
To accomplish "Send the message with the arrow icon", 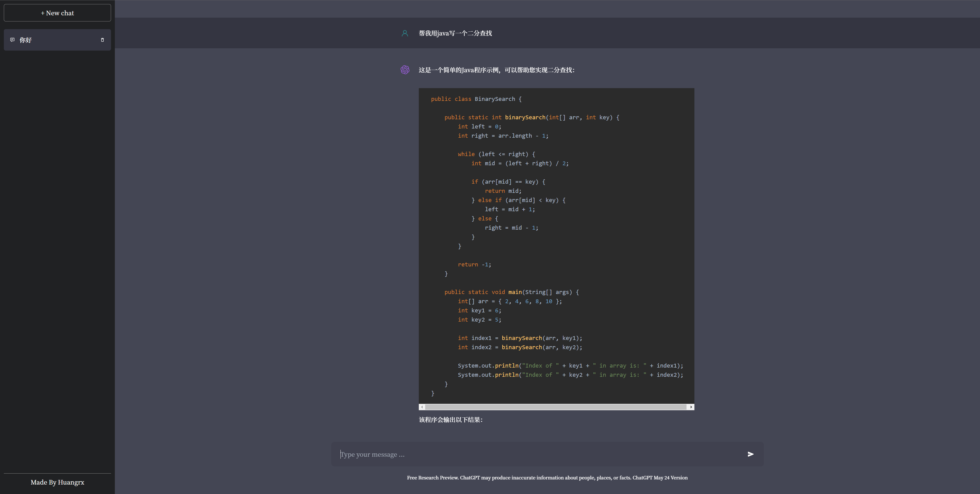I will coord(751,454).
